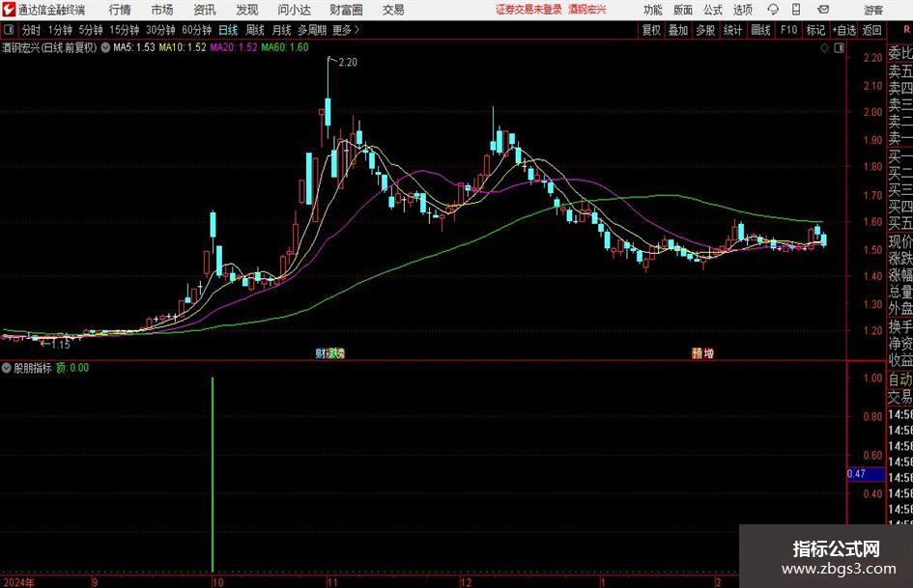Toggle the left sidebar panel icon
Screen dimensions: 913x588
pos(8,30)
